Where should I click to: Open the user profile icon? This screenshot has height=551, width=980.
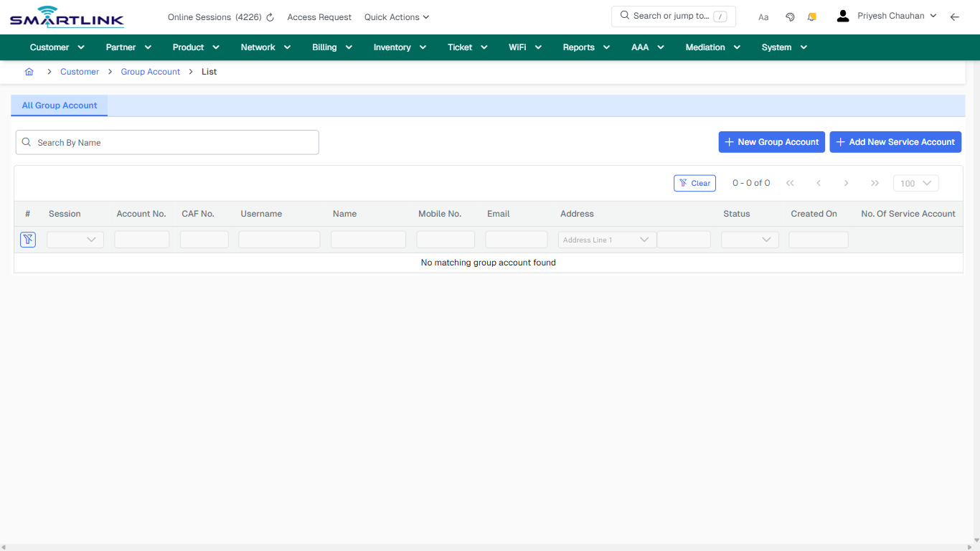click(842, 15)
